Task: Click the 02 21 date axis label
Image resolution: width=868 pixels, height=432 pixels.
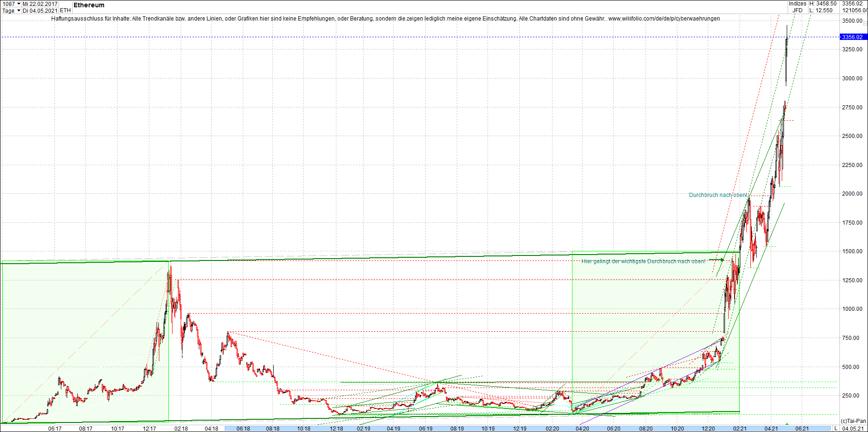Action: point(740,428)
